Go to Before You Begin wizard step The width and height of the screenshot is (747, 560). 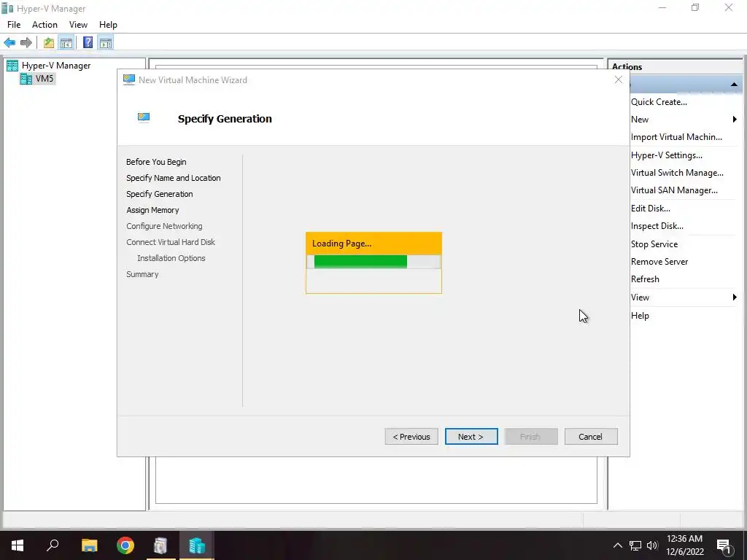coord(156,162)
